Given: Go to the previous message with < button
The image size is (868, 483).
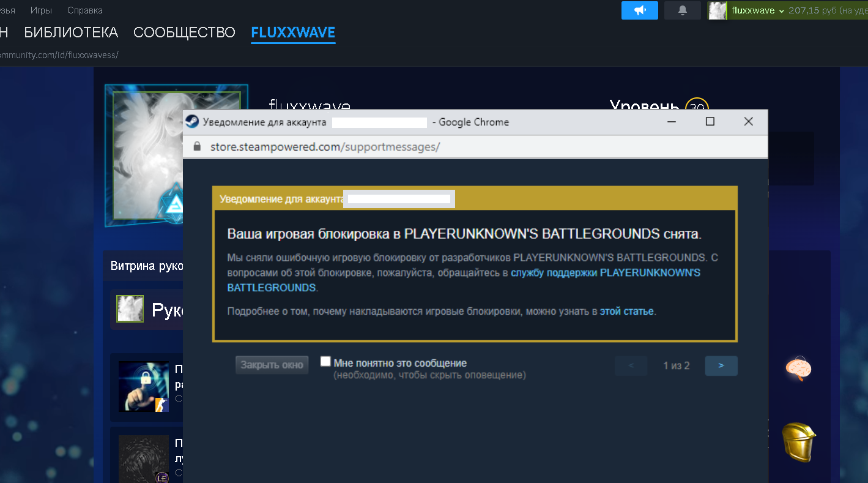Looking at the screenshot, I should 631,365.
